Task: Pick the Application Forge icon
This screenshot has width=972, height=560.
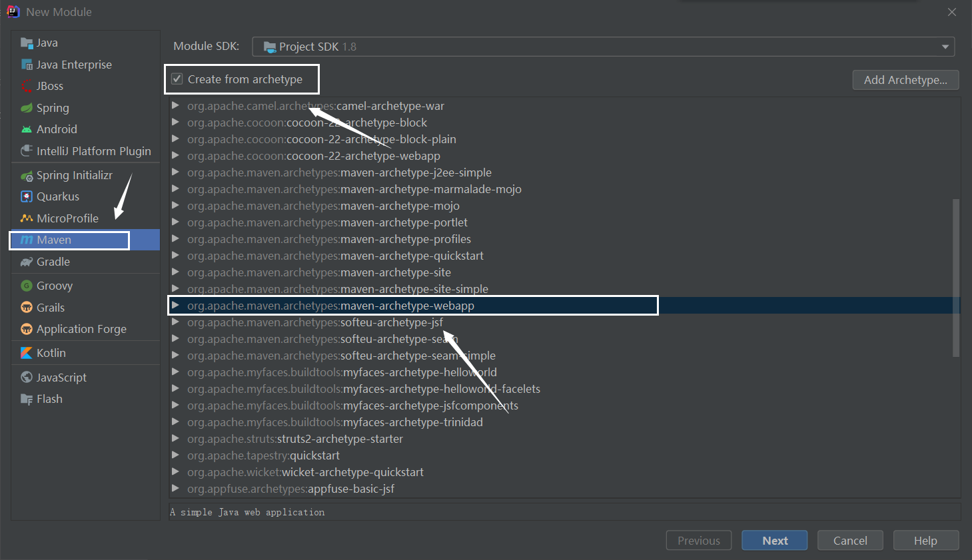Action: (27, 329)
